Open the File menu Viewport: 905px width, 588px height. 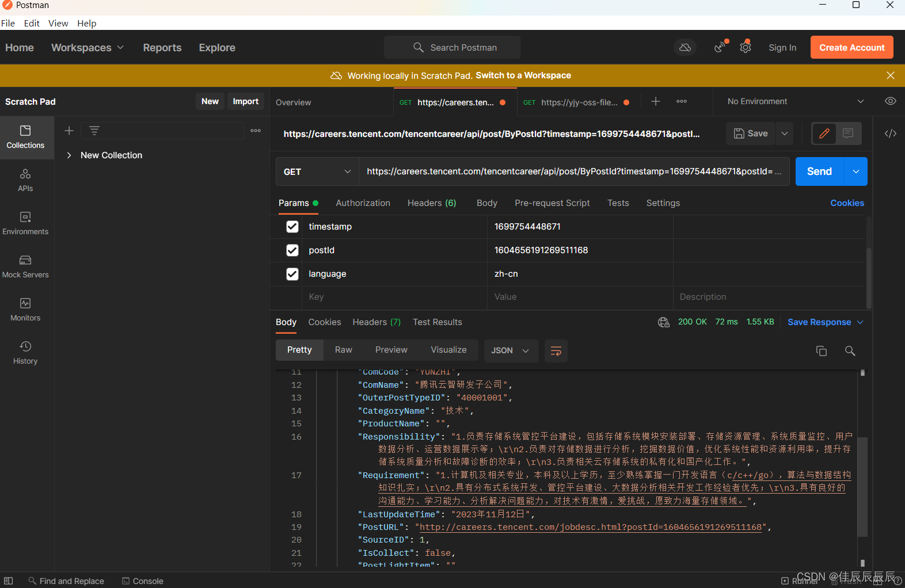(8, 23)
